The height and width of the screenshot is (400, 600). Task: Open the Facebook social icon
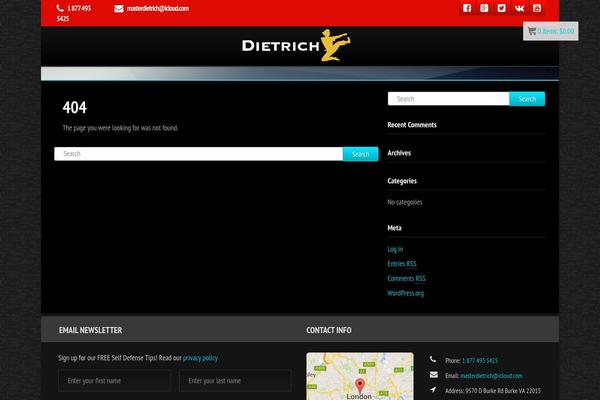(x=467, y=8)
